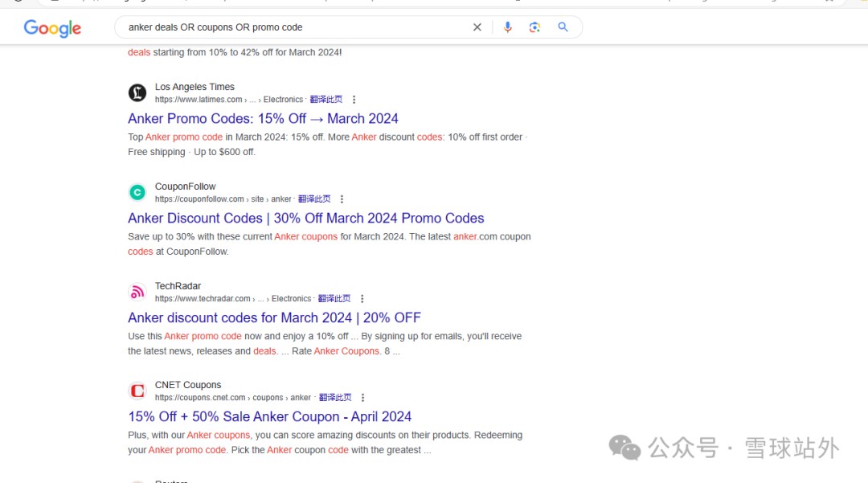Clear the search box with the X
The image size is (868, 483).
[477, 27]
